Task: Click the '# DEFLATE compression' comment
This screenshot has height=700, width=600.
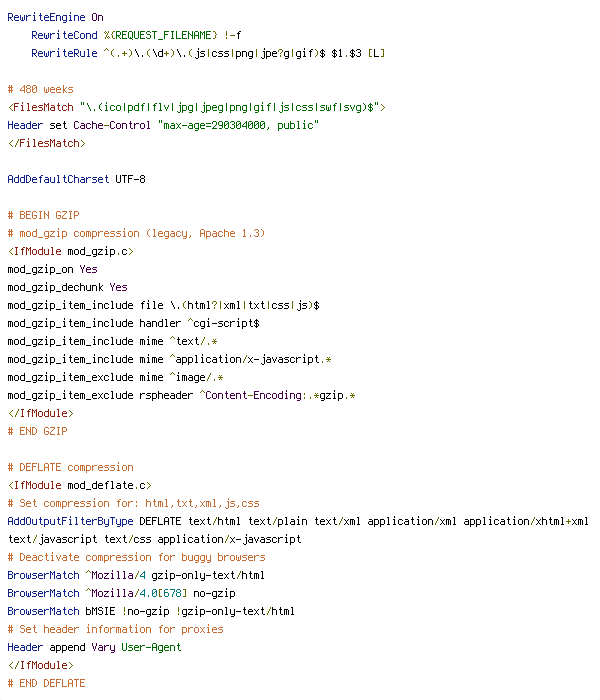Action: pyautogui.click(x=71, y=467)
